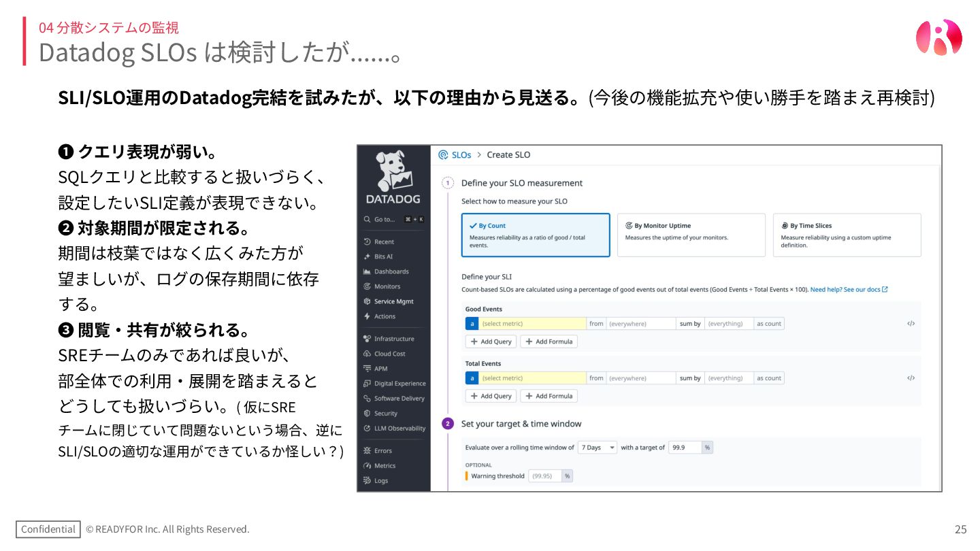Toggle the Total Events query code editor icon
The image size is (980, 551).
[911, 378]
